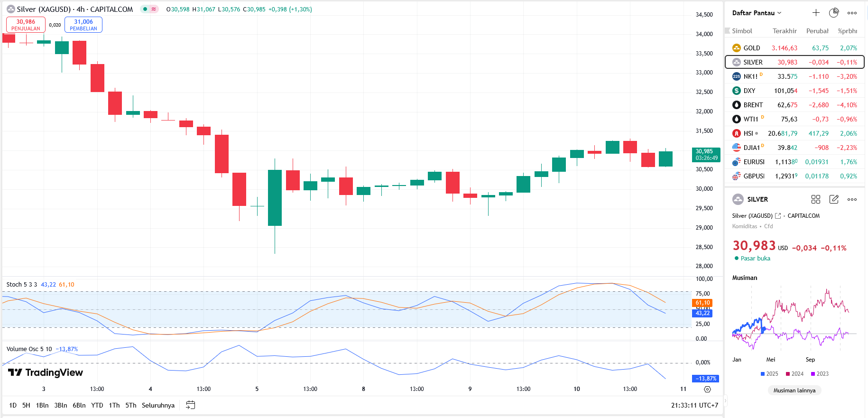
Task: Open the go-to-date calendar icon
Action: click(x=191, y=405)
